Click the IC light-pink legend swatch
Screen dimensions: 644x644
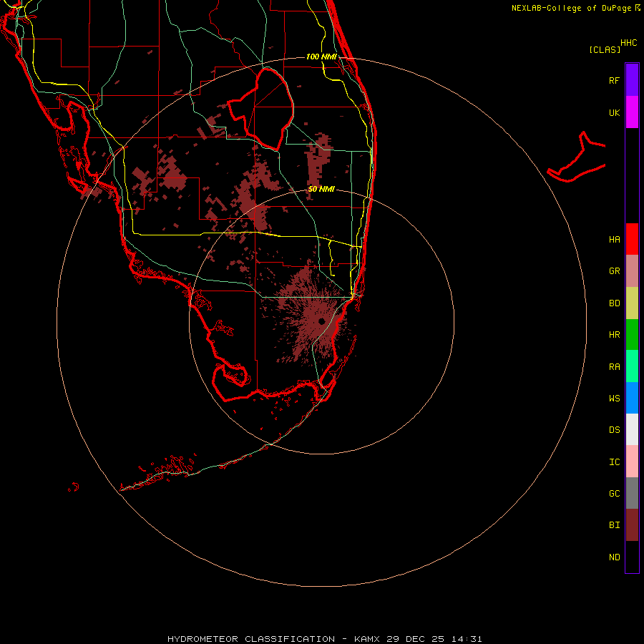pyautogui.click(x=632, y=462)
